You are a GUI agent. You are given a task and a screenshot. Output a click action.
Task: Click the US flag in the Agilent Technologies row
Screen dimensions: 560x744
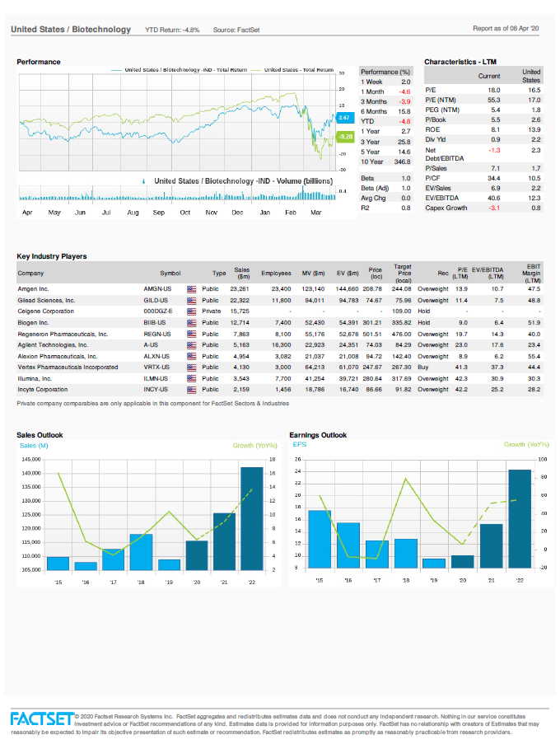click(191, 345)
